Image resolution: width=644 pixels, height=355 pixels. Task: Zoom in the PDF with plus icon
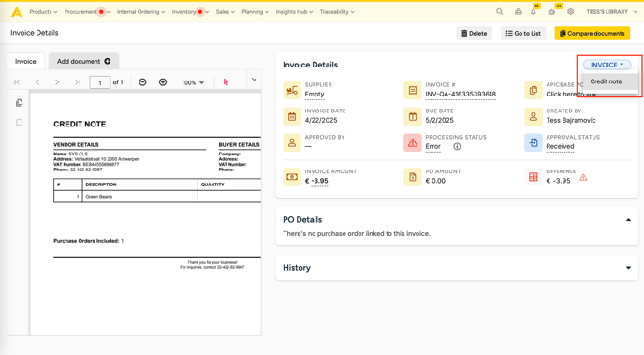163,82
